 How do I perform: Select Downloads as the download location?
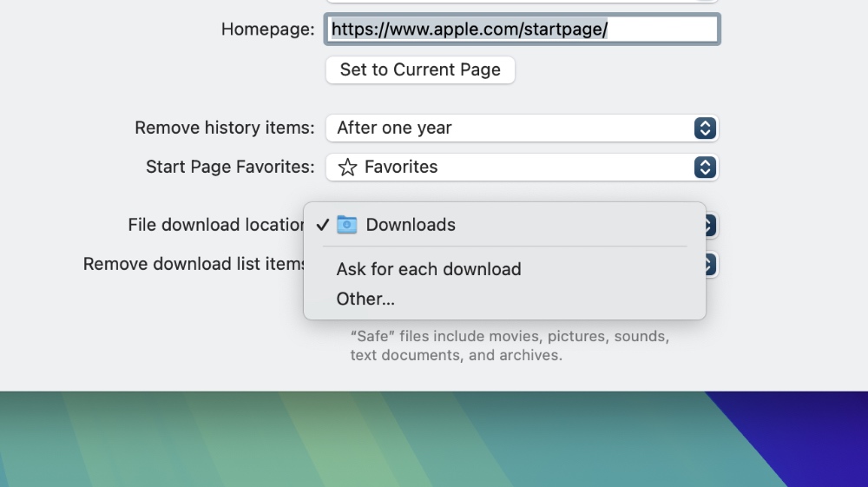click(411, 225)
